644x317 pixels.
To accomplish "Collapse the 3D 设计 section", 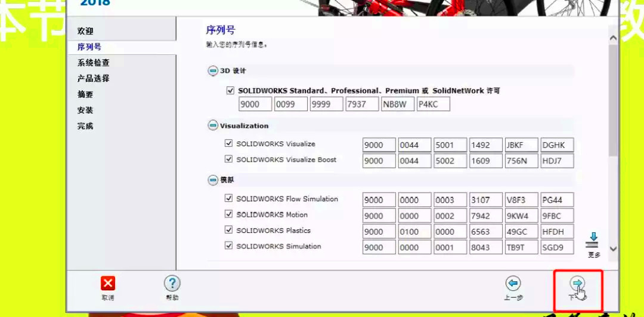I will (x=213, y=70).
